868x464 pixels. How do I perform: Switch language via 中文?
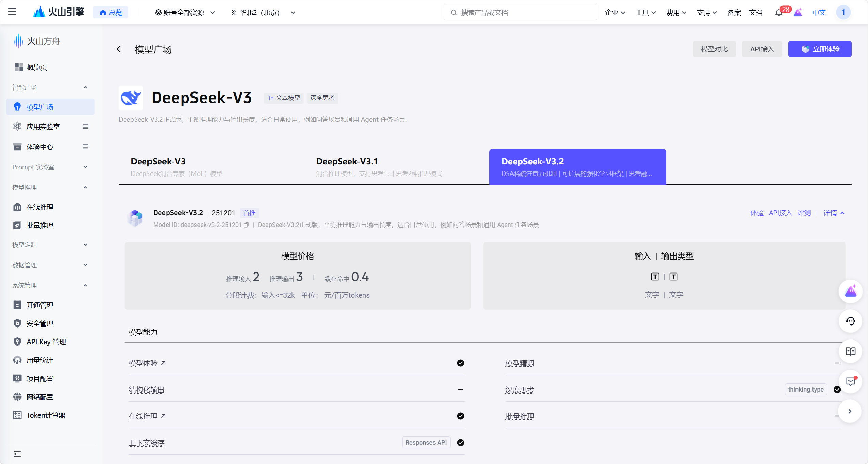click(x=819, y=13)
